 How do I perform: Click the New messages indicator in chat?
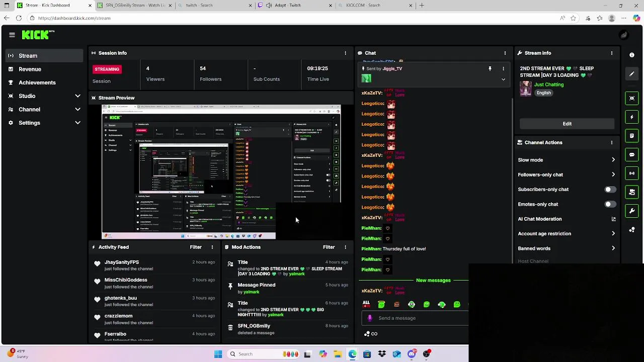tap(433, 280)
